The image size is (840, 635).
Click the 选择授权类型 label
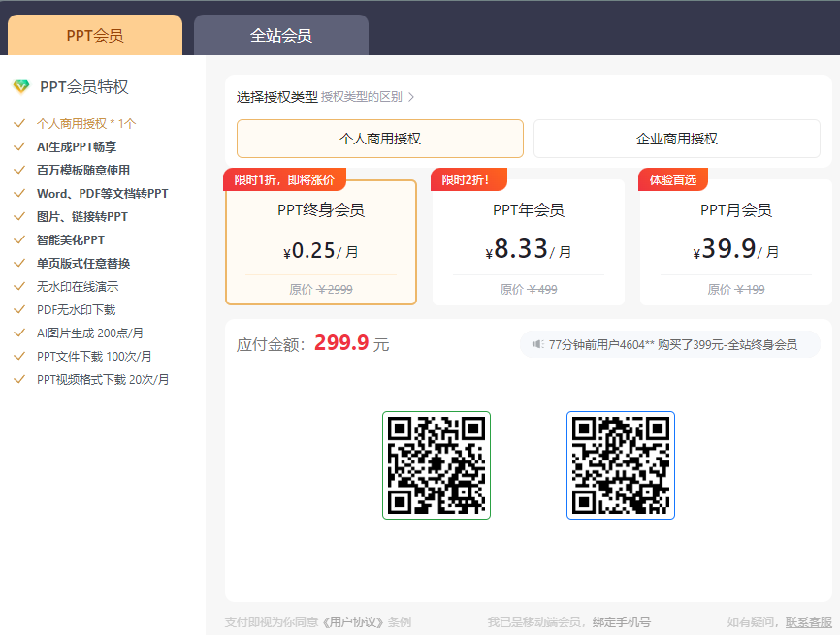[x=277, y=97]
